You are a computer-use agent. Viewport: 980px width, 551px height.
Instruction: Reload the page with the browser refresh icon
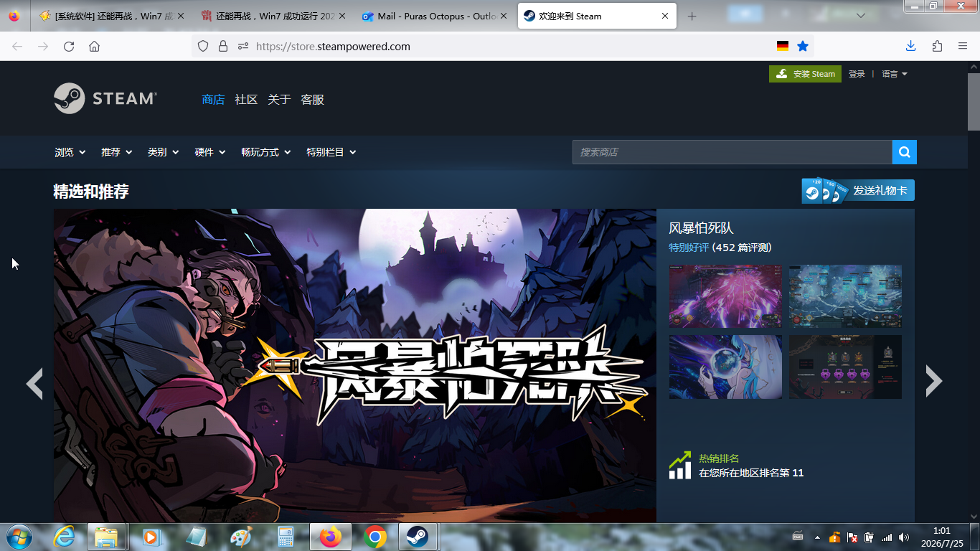tap(69, 47)
